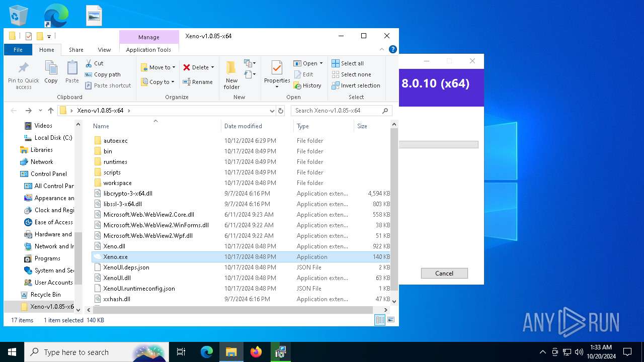This screenshot has width=644, height=362.
Task: Switch to Details view layout icon
Action: pos(380,320)
